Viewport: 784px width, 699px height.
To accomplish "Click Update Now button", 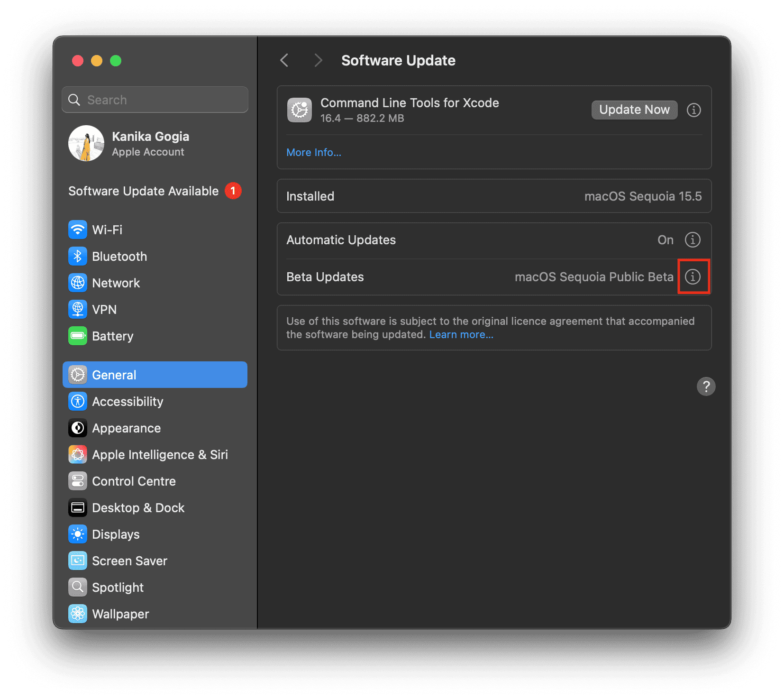I will 634,110.
